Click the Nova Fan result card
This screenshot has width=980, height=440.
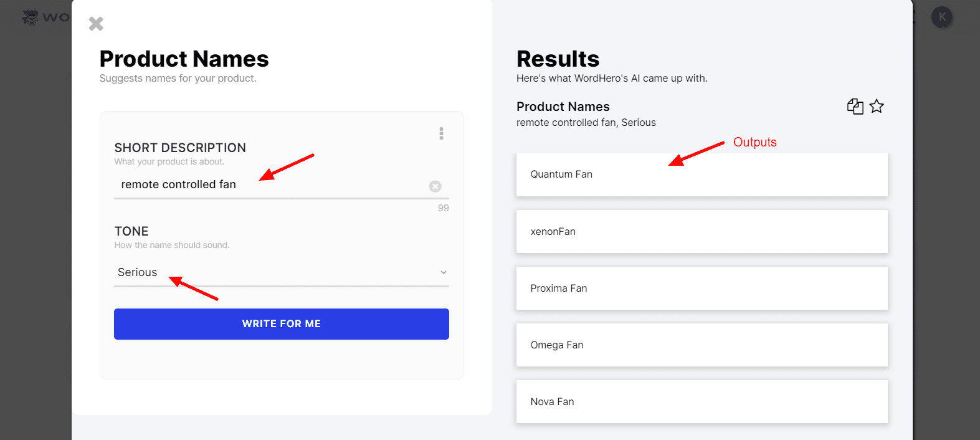pos(702,401)
